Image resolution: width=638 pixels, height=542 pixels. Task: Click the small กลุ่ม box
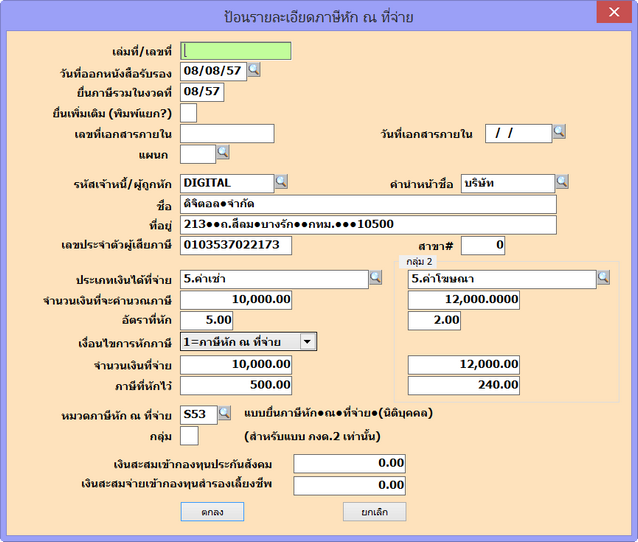point(188,435)
